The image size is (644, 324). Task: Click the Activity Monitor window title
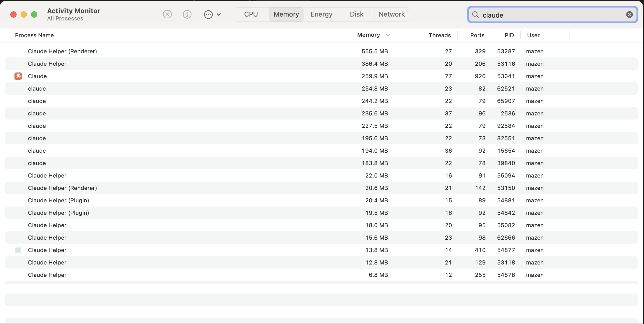[x=74, y=11]
